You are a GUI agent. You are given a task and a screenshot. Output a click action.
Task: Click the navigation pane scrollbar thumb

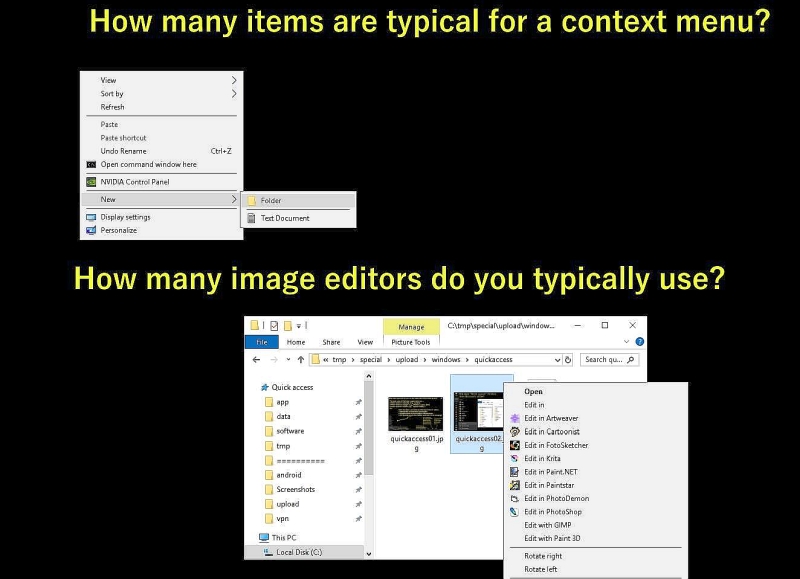click(369, 429)
